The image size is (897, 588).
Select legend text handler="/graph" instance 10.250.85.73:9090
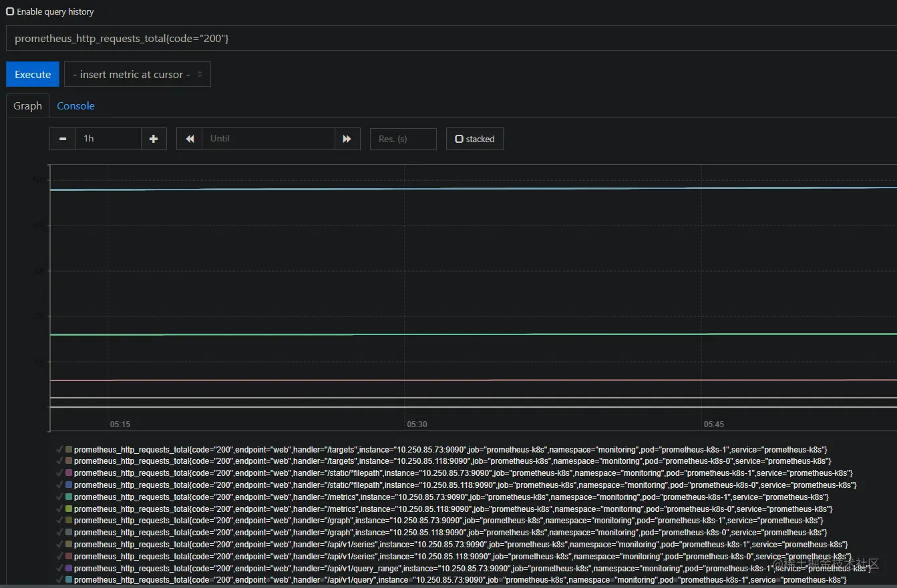coord(449,521)
